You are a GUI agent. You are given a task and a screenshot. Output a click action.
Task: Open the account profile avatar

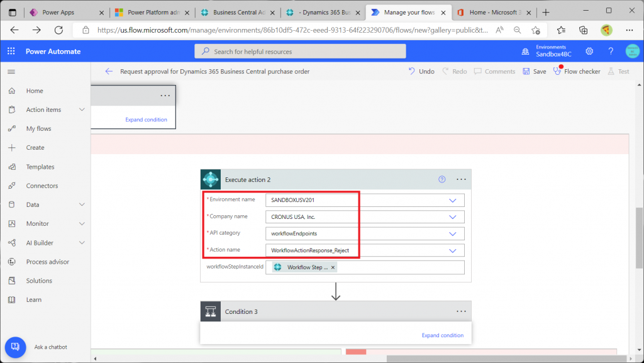pos(633,52)
